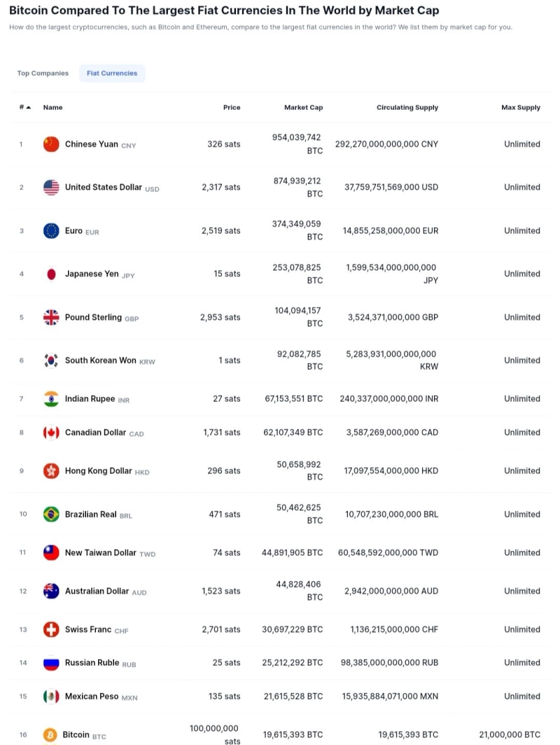
Task: Sort by the Market Cap column header
Action: coord(303,108)
